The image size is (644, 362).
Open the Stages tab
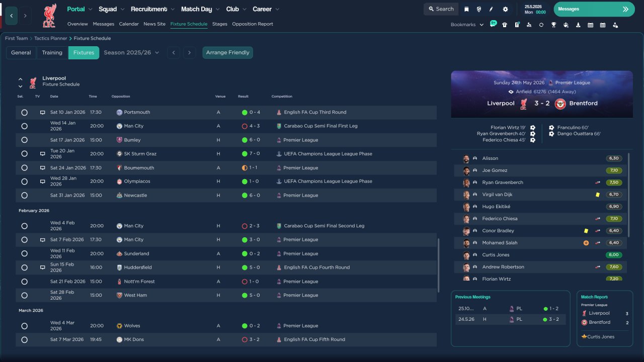point(220,24)
